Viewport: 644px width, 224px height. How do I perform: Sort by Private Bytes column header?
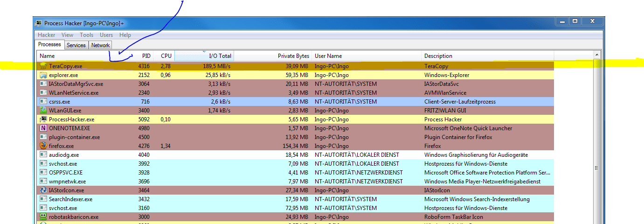point(272,56)
